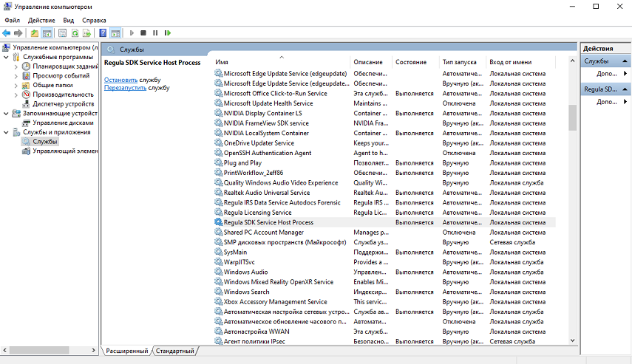632x364 pixels.
Task: Select the Windows Search service row
Action: point(384,292)
